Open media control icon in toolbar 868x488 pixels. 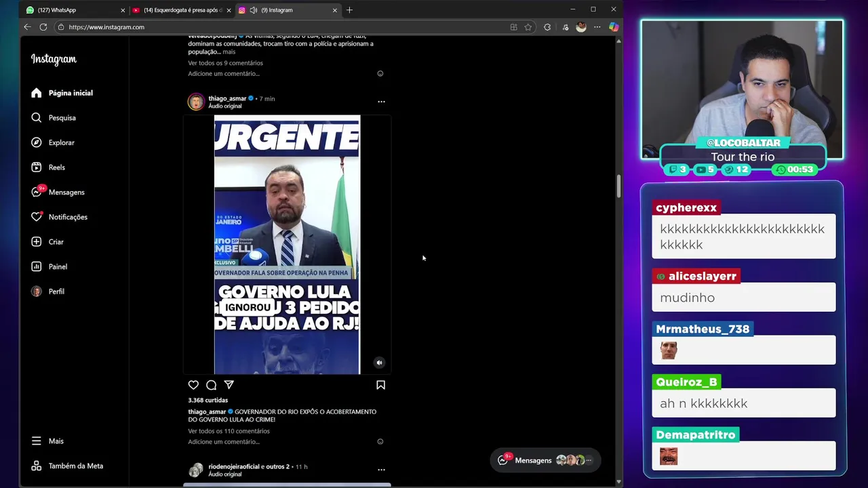566,27
